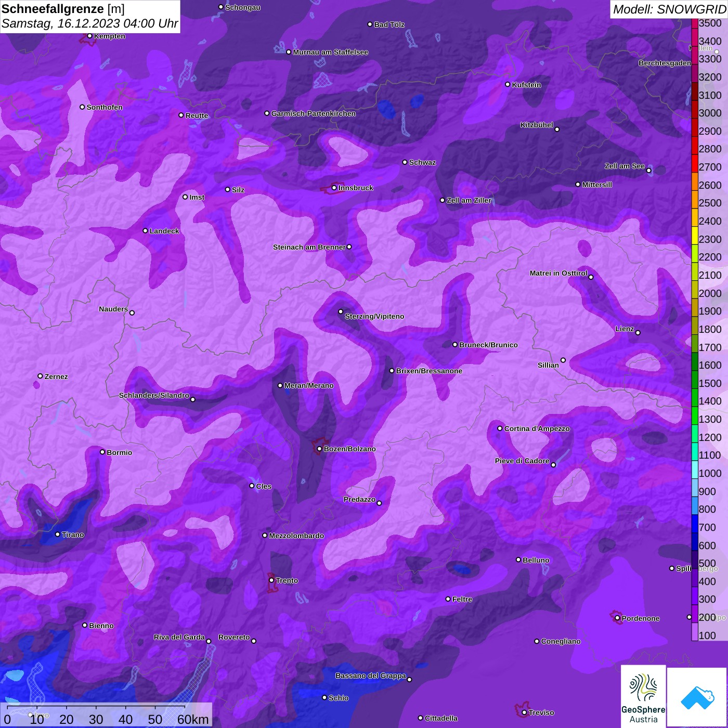Click the Imst label
This screenshot has height=728, width=728.
[197, 197]
